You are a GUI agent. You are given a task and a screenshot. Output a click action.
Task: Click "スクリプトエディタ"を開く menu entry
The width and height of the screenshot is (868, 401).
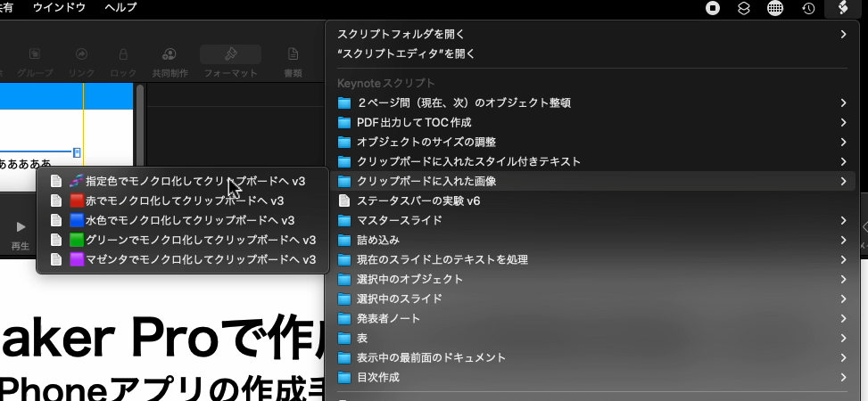(406, 53)
